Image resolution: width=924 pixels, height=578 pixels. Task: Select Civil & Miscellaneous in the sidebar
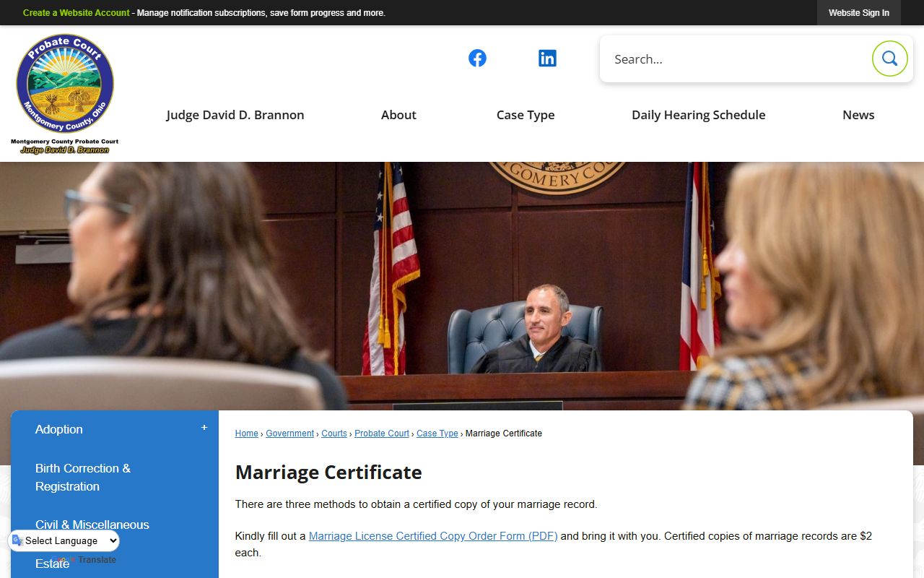pos(92,525)
